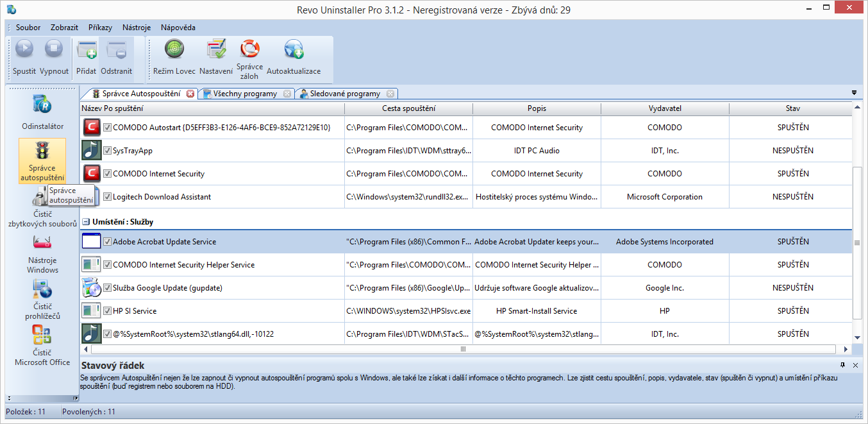Click the Autoaktualizace icon
Image resolution: width=868 pixels, height=424 pixels.
coord(294,49)
